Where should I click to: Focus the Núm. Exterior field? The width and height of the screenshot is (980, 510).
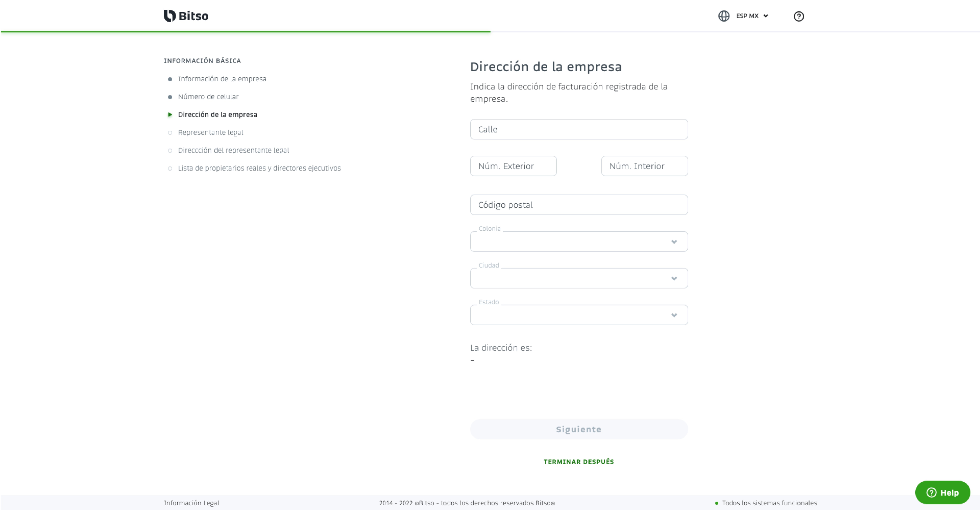coord(513,166)
